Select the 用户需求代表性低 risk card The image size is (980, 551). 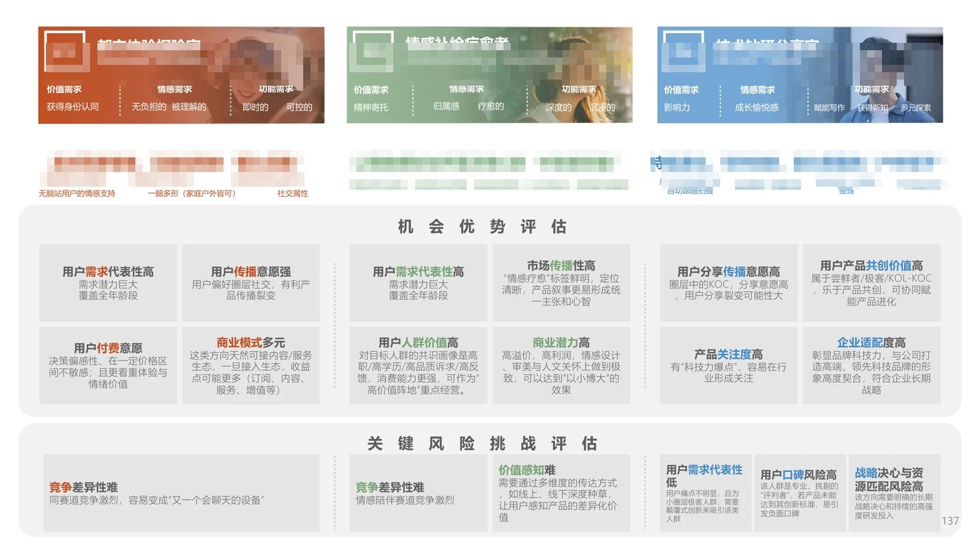706,493
